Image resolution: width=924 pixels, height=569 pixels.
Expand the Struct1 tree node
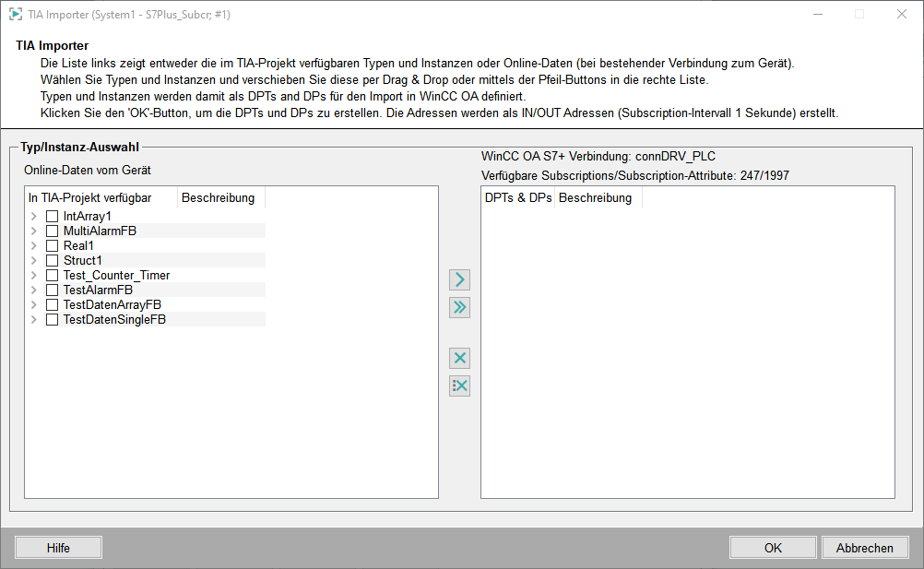tap(33, 260)
